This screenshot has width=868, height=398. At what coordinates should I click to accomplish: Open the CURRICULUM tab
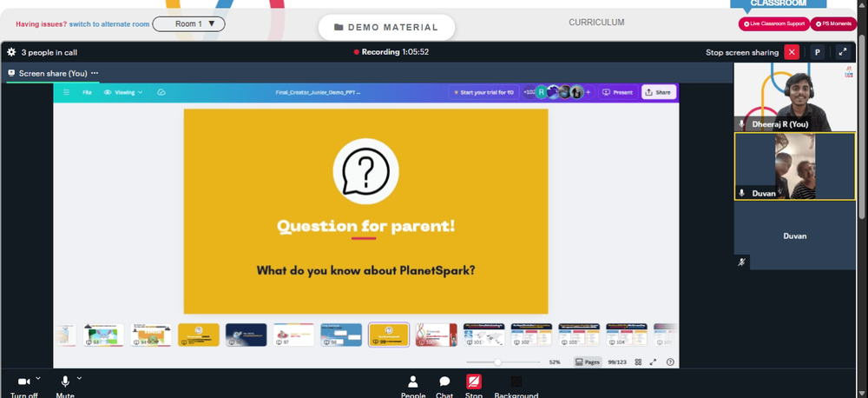596,23
